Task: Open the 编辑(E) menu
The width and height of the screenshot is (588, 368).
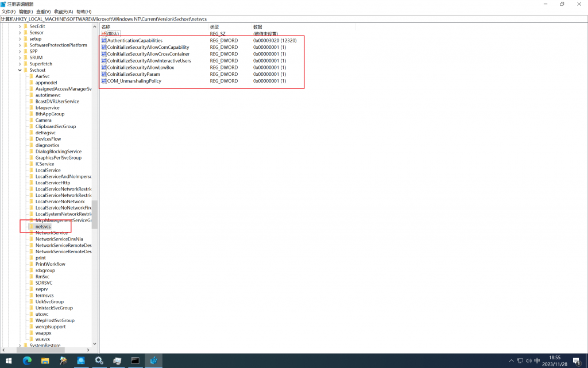Action: point(26,11)
